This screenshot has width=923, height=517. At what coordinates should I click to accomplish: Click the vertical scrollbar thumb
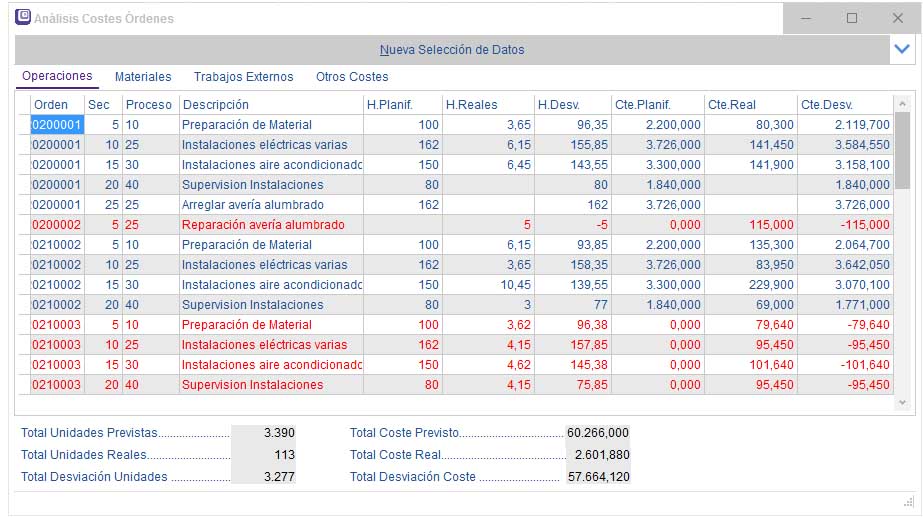click(x=902, y=150)
